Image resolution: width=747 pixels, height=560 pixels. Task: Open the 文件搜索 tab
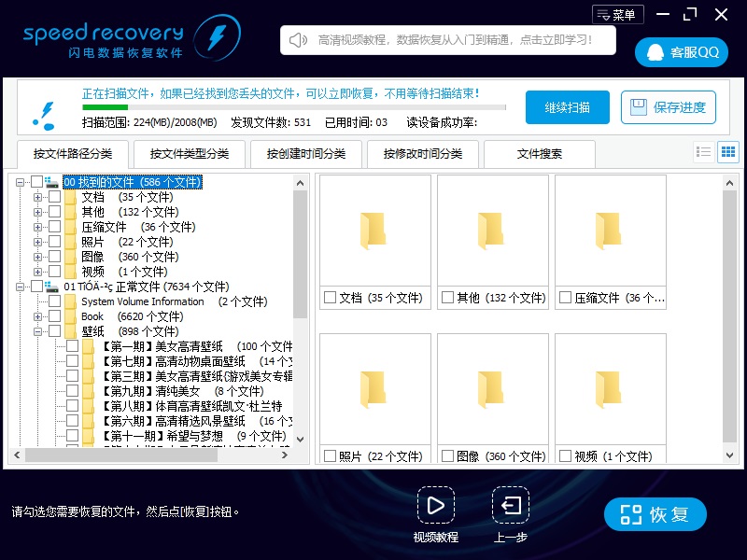[x=539, y=154]
